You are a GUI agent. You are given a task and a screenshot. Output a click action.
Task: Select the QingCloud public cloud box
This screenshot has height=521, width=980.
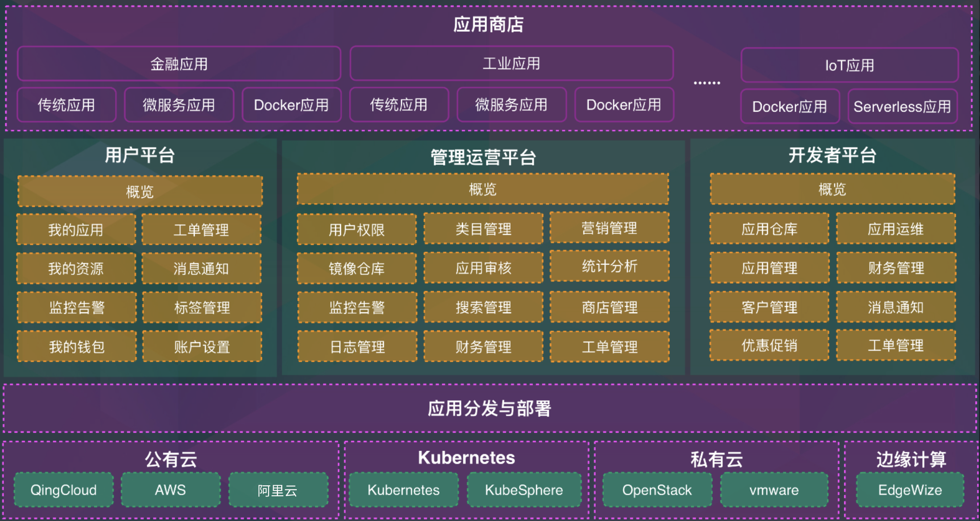tap(63, 490)
